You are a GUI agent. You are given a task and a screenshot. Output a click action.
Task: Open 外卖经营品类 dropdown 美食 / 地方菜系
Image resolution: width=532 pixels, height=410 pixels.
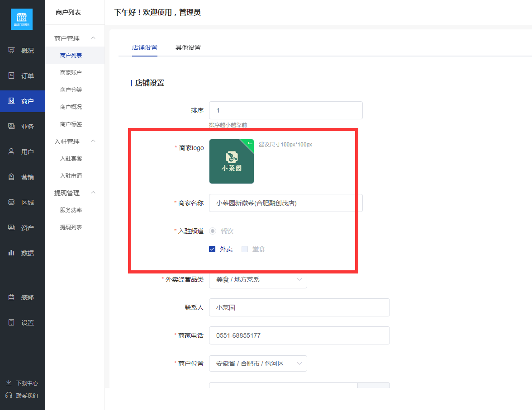click(258, 279)
